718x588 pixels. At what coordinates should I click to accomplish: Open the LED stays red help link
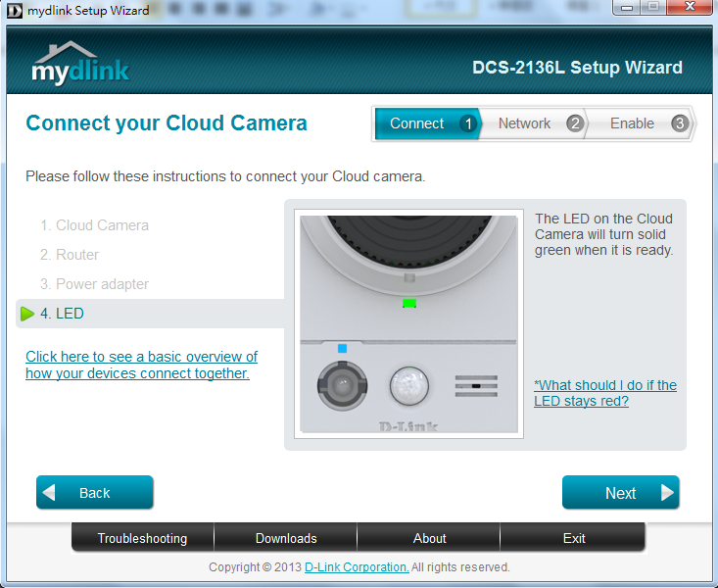(x=604, y=393)
